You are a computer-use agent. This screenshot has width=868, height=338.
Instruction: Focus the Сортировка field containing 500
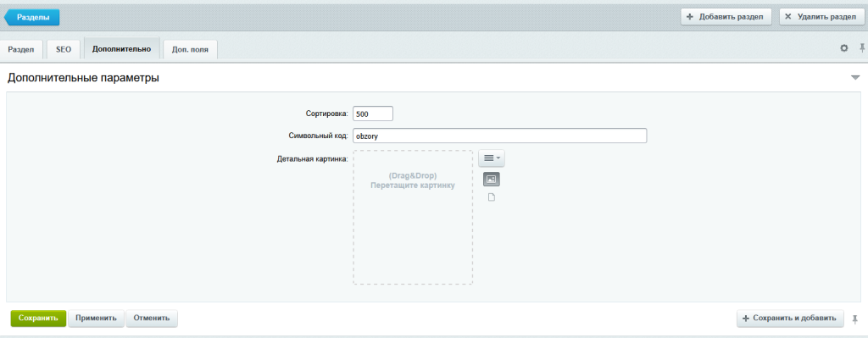click(x=373, y=114)
